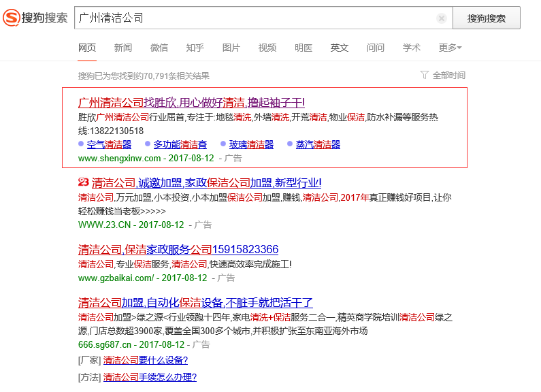
Task: Open result 清洁公司,保洁家政服务公司15915823366
Action: tap(178, 249)
